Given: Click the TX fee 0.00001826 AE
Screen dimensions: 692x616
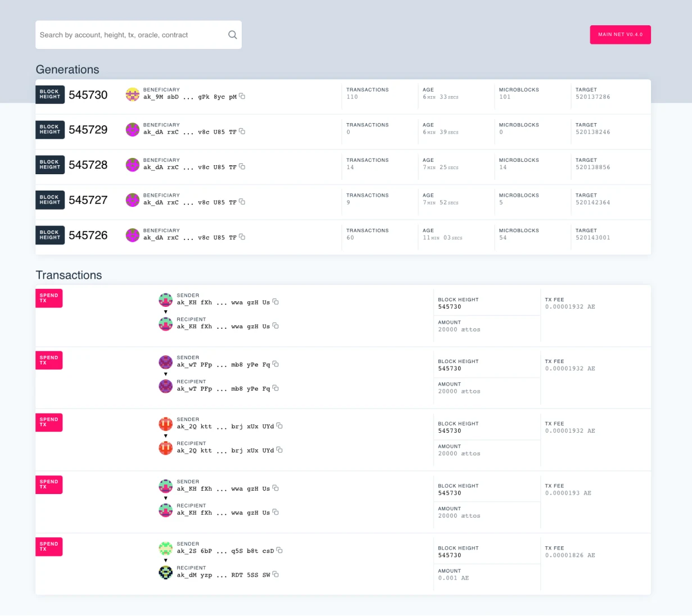Looking at the screenshot, I should tap(570, 555).
